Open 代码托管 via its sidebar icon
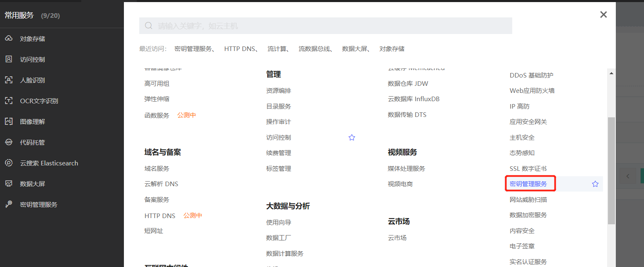 pos(31,142)
